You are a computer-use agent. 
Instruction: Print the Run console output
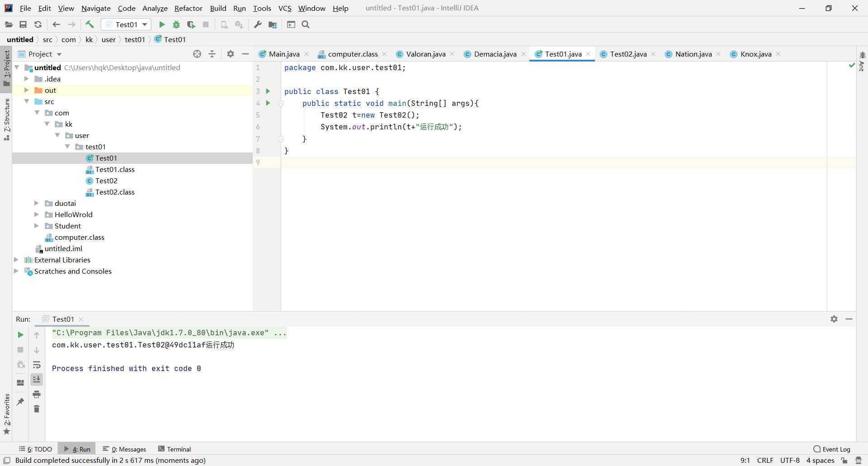(37, 395)
